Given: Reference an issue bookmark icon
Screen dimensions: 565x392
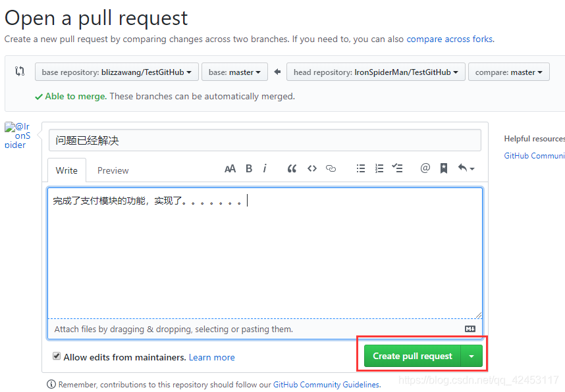Looking at the screenshot, I should point(444,168).
